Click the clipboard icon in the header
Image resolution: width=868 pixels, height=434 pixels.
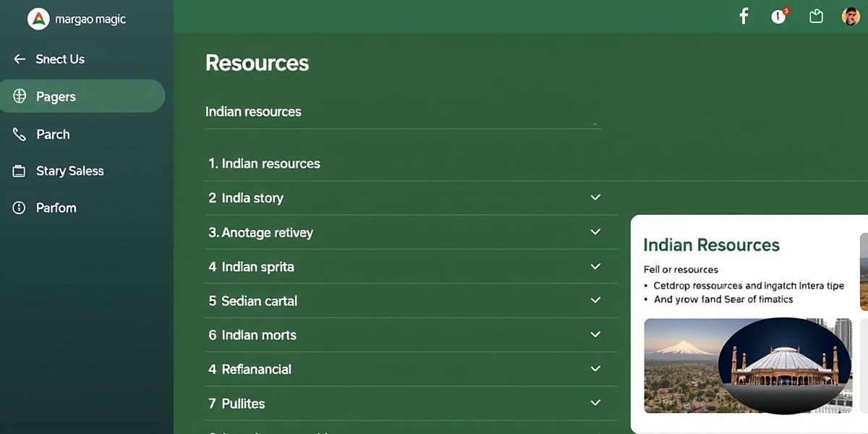point(816,16)
